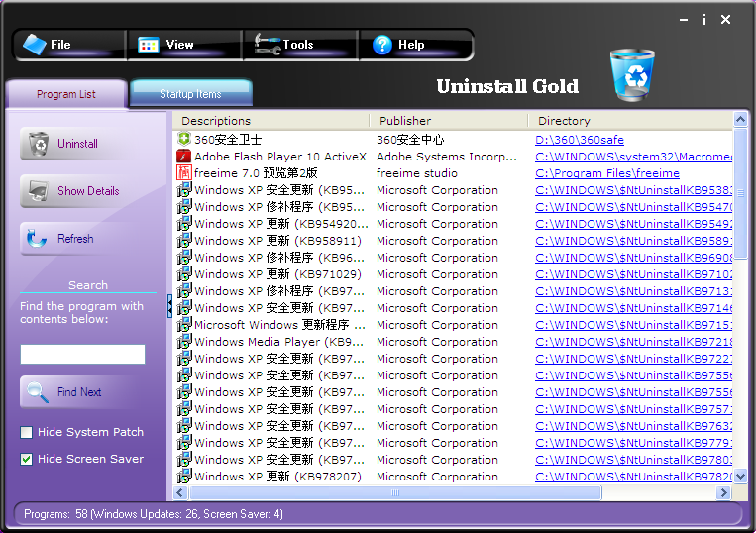The width and height of the screenshot is (756, 533).
Task: Collapse the left sidebar panel with the splitter arrow
Action: coord(169,306)
